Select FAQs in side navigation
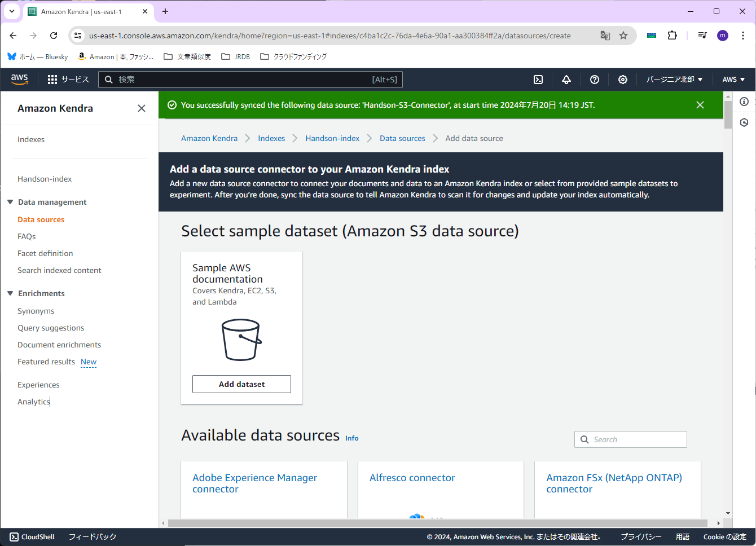This screenshot has width=756, height=546. (27, 236)
